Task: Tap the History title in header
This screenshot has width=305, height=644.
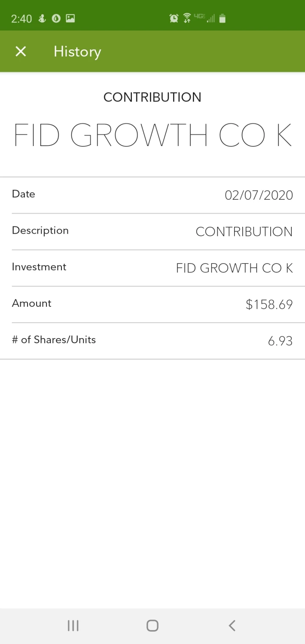Action: pos(77,52)
